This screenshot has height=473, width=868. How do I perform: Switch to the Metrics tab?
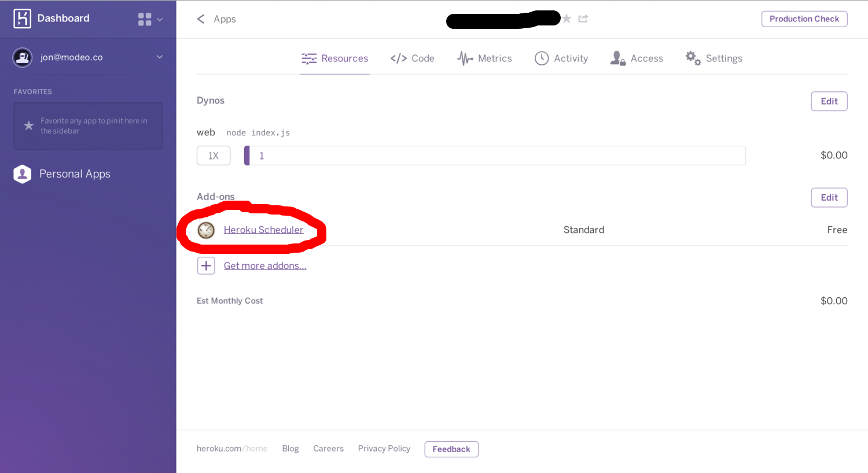(x=484, y=58)
